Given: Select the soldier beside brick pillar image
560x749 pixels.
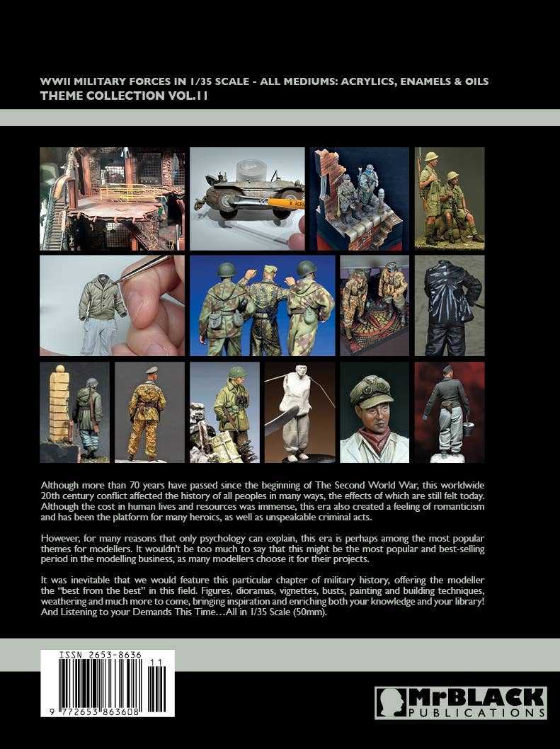Looking at the screenshot, I should [74, 412].
